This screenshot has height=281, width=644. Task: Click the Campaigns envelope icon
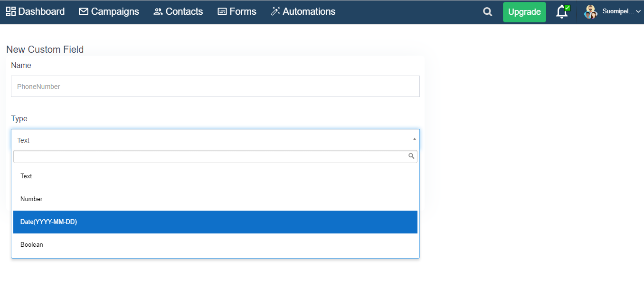[84, 11]
